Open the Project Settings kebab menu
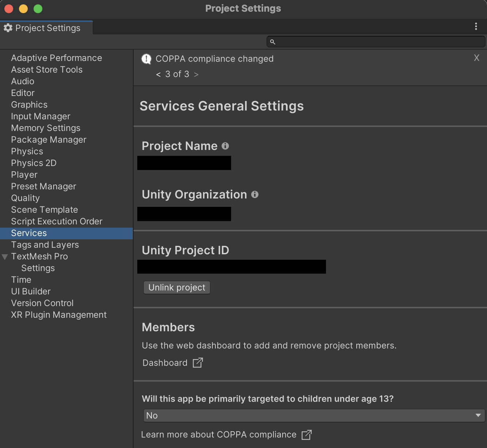The width and height of the screenshot is (487, 448). click(476, 26)
